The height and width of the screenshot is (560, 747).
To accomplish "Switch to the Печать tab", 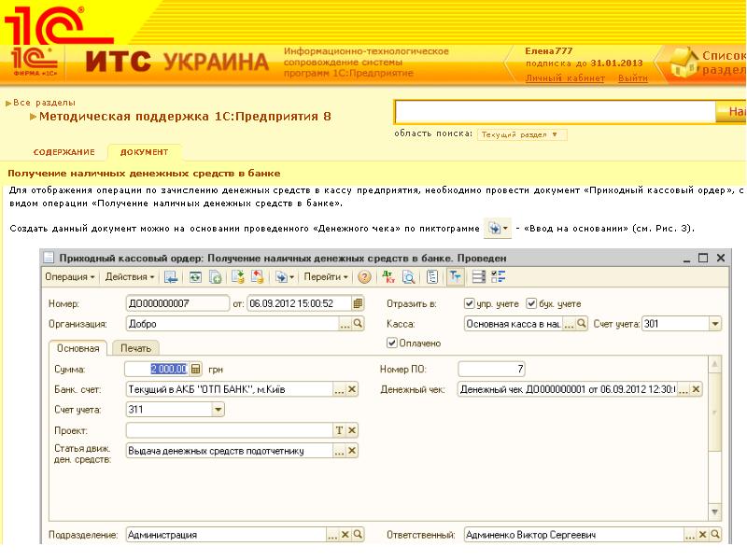I will coord(135,348).
